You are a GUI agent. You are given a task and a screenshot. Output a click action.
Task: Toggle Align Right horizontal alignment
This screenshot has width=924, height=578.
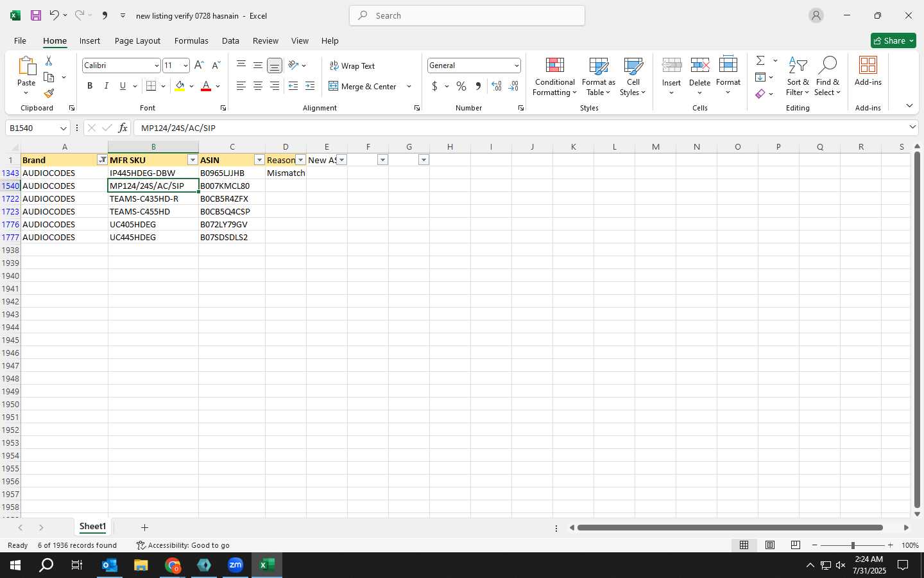(275, 86)
